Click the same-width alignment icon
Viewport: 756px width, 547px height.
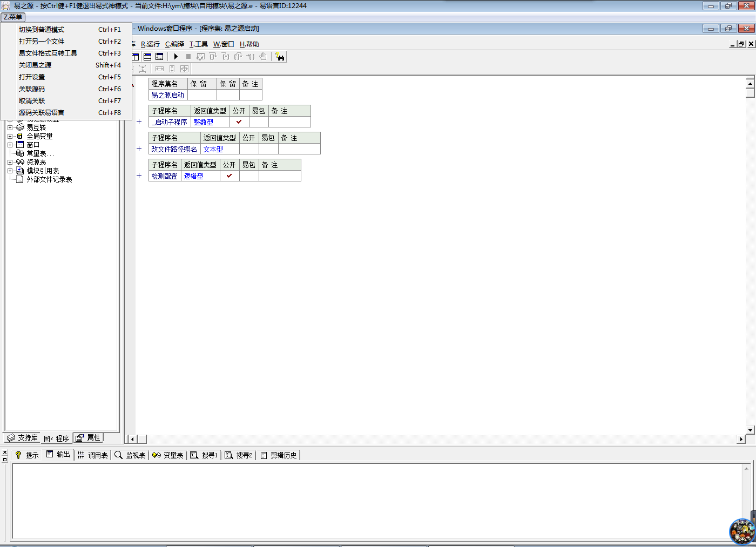(x=159, y=69)
